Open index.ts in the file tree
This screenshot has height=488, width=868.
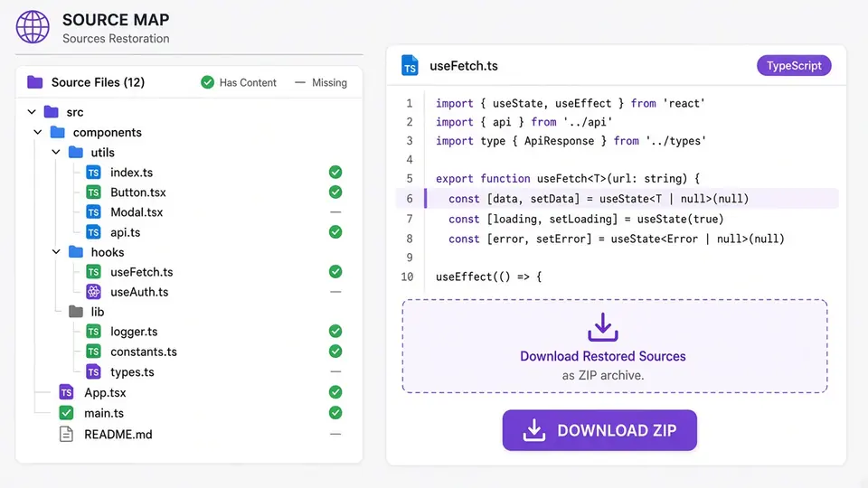click(x=131, y=173)
